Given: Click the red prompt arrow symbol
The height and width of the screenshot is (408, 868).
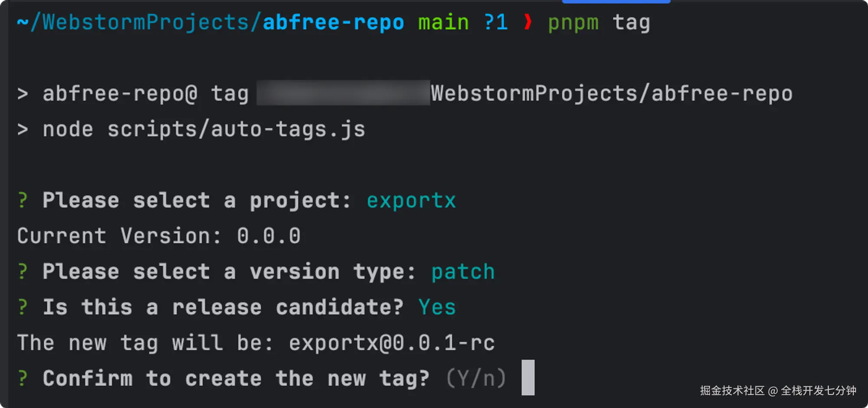Looking at the screenshot, I should point(528,22).
